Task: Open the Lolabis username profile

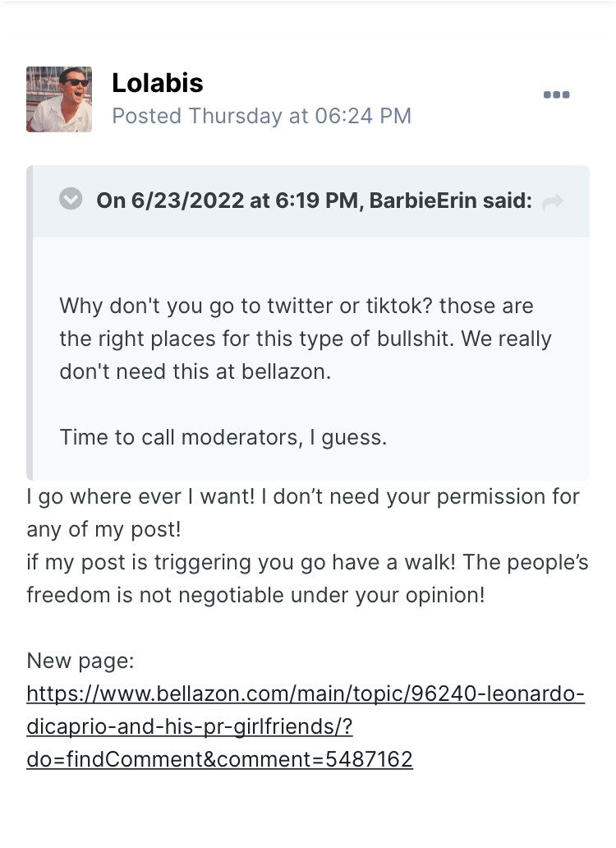Action: [x=157, y=83]
